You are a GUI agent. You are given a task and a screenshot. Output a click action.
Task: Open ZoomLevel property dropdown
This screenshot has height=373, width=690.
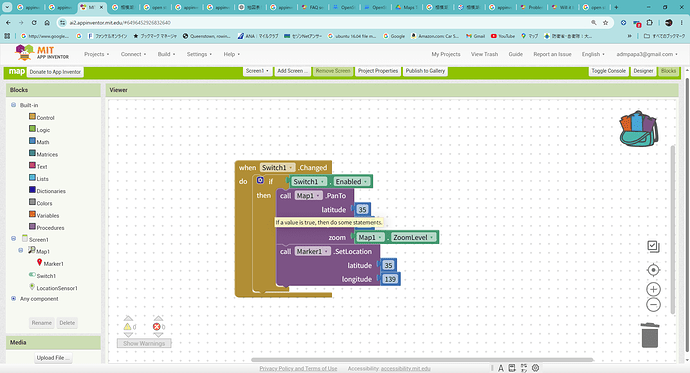414,238
